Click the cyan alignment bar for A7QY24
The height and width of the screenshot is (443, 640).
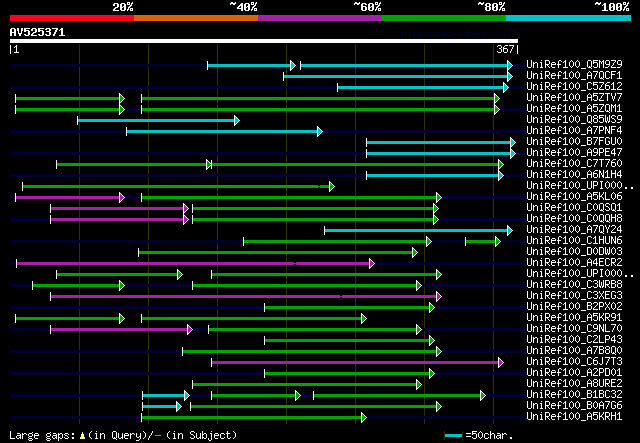click(x=418, y=231)
